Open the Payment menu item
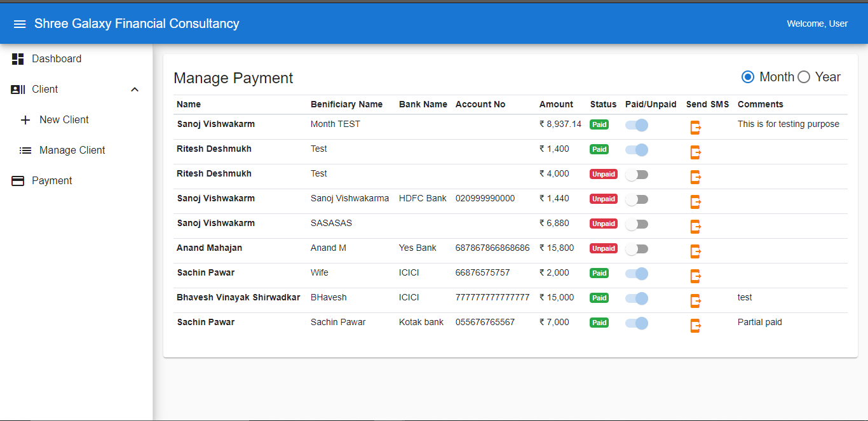The height and width of the screenshot is (421, 868). pos(51,180)
